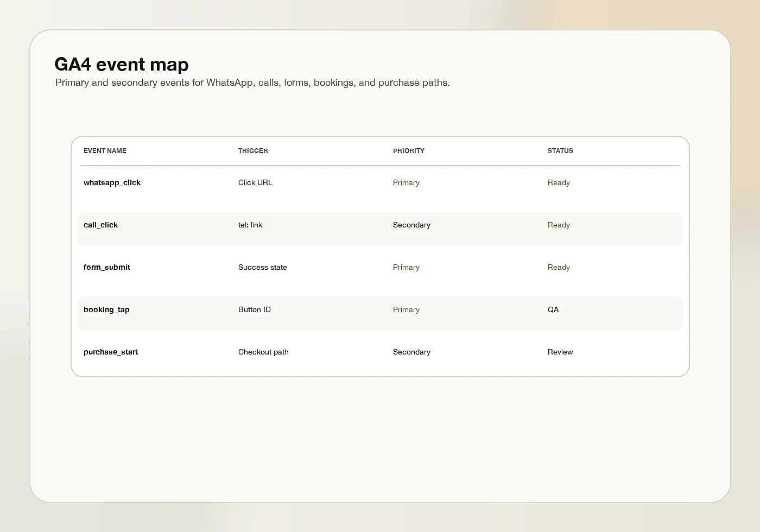This screenshot has height=532, width=760.
Task: Click the 'Click URL' trigger cell
Action: [x=255, y=182]
